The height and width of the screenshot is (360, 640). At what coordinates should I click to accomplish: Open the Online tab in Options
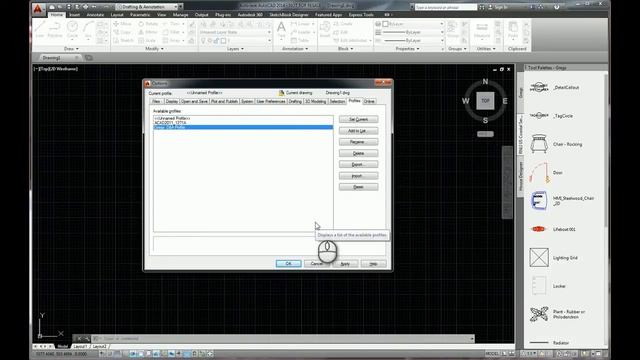[x=369, y=101]
